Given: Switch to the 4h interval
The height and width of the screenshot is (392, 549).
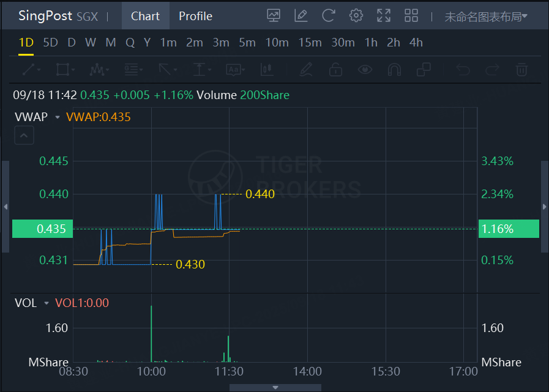Looking at the screenshot, I should click(x=416, y=43).
